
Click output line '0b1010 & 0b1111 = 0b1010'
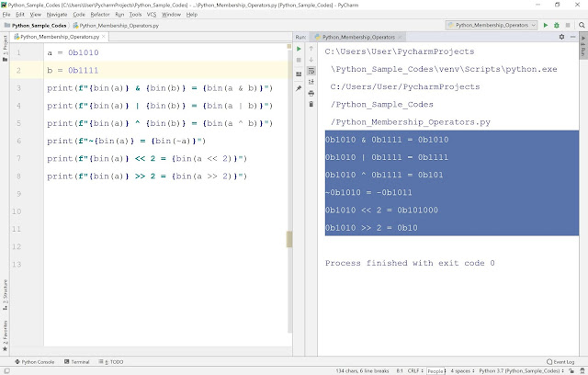coord(387,140)
